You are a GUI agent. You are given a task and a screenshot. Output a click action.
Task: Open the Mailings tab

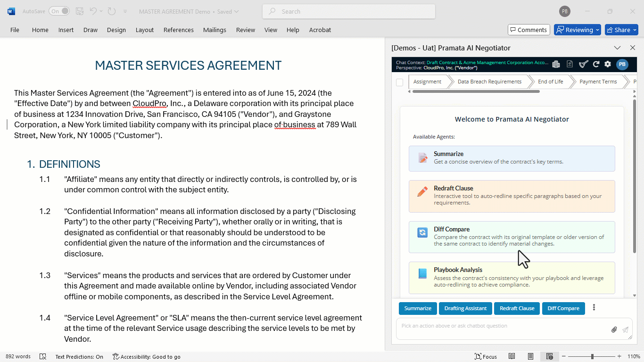pos(215,30)
